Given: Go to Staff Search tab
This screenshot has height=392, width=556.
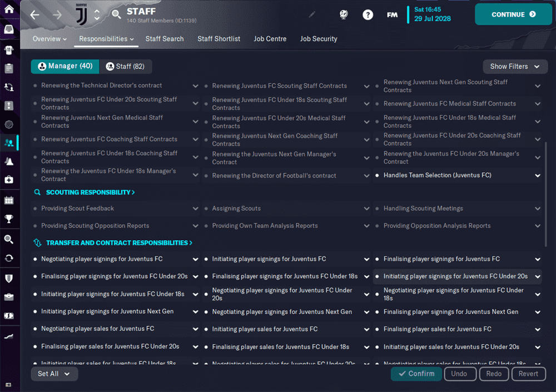Looking at the screenshot, I should (165, 39).
